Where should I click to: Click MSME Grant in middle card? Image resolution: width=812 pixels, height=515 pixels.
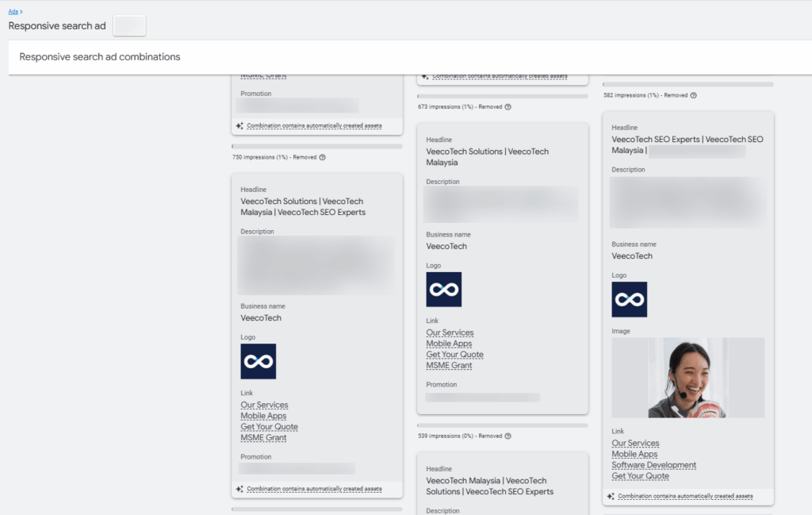point(450,365)
